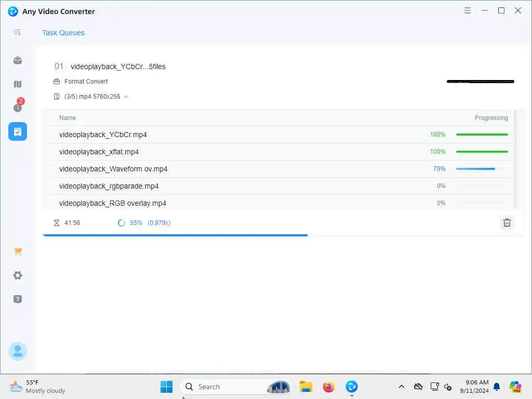This screenshot has height=399, width=532.
Task: Select the videoplayback_RGB overlay.mp4 row
Action: (x=282, y=203)
